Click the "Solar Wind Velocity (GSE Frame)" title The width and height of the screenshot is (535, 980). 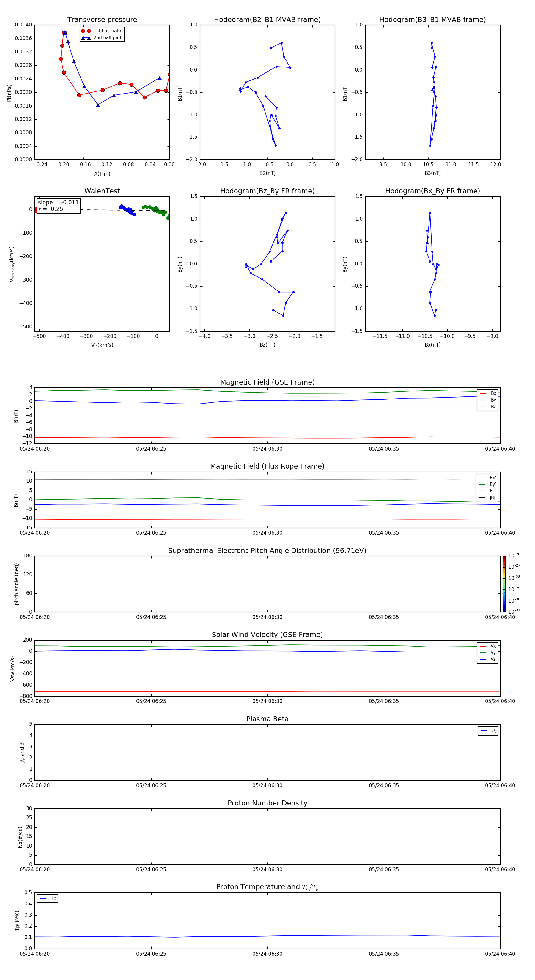(267, 635)
